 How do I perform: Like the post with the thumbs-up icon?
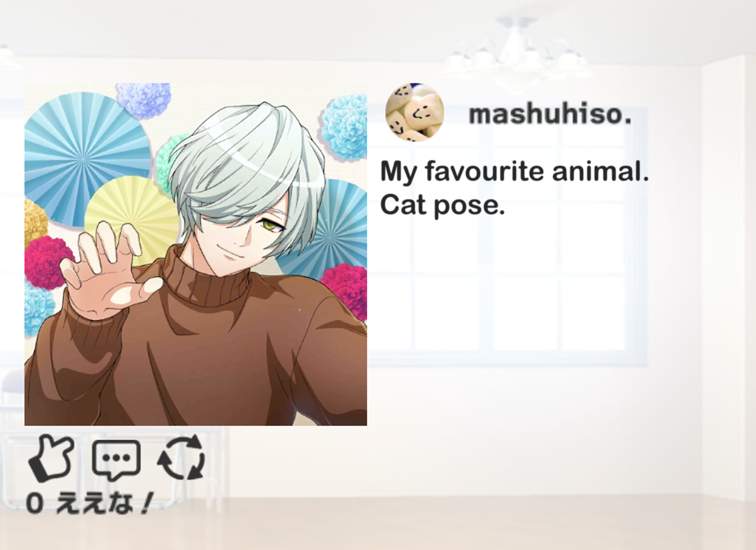(x=52, y=458)
